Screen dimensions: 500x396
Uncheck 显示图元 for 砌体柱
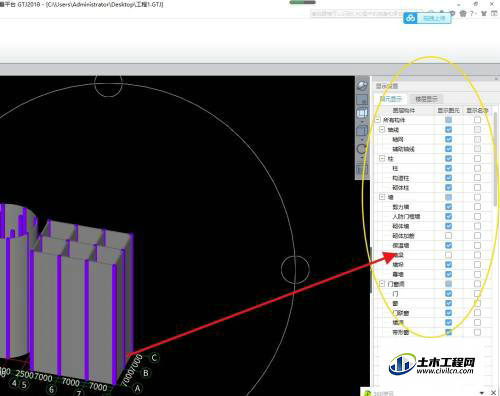(x=448, y=187)
